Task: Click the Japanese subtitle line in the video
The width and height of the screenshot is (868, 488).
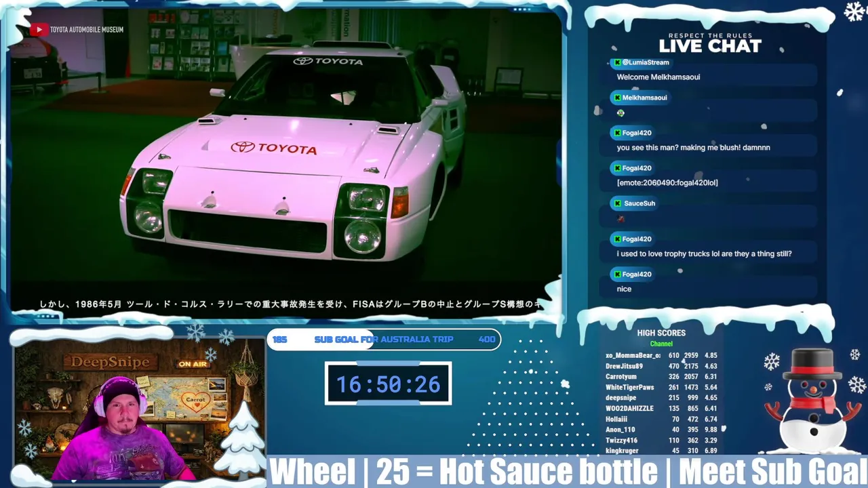Action: click(x=290, y=305)
